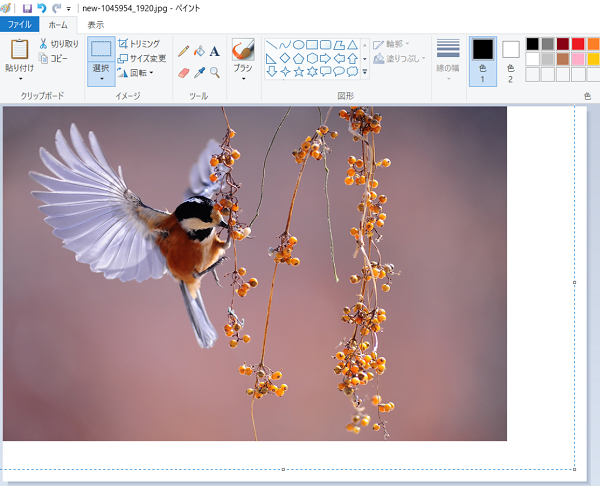The width and height of the screenshot is (600, 486).
Task: Click the Brush tool icon
Action: [x=243, y=49]
